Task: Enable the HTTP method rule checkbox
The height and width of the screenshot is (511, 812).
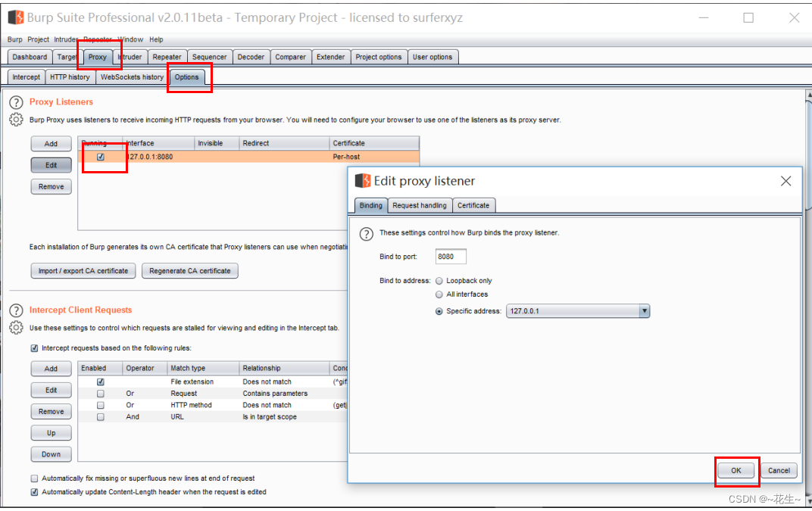Action: [x=101, y=405]
